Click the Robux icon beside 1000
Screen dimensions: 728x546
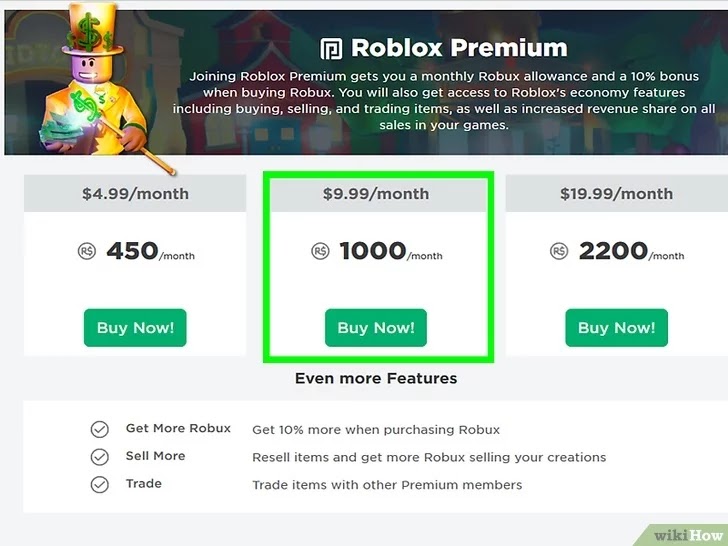pos(320,251)
